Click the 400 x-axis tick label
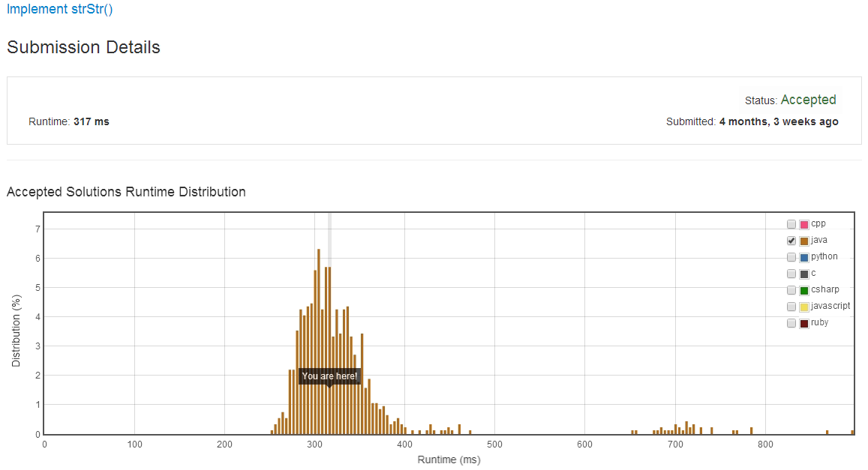 pyautogui.click(x=404, y=444)
